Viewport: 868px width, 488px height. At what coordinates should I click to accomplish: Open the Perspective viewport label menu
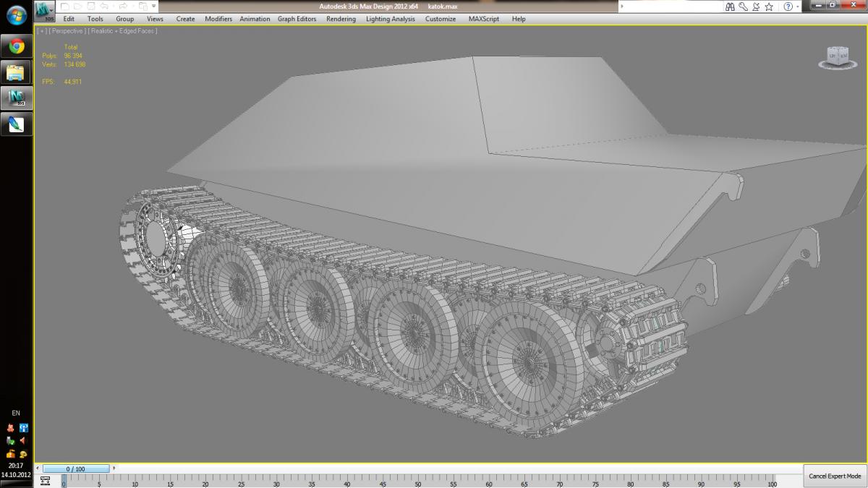click(x=67, y=31)
